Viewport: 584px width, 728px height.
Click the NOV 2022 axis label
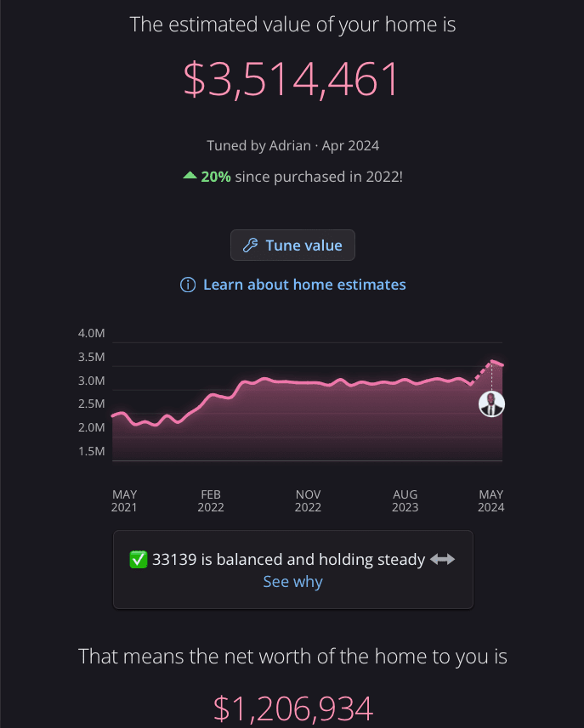(x=308, y=501)
